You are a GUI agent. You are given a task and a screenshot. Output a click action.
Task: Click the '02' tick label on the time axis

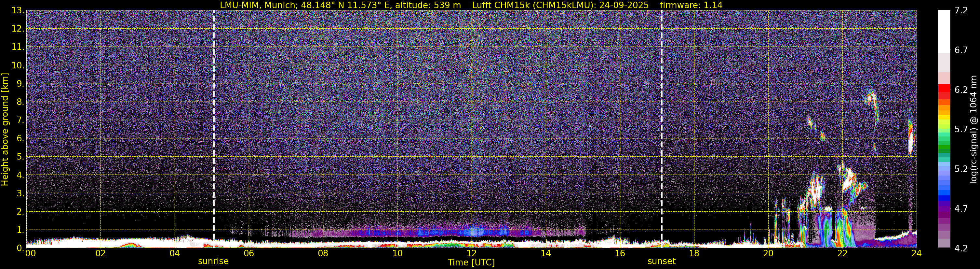[x=101, y=253]
